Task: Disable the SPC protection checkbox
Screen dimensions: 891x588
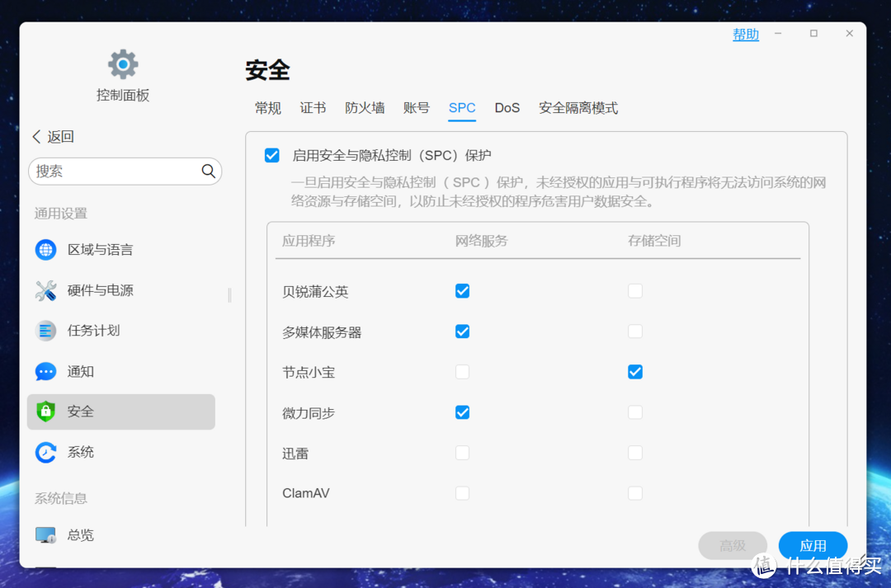Action: [272, 155]
